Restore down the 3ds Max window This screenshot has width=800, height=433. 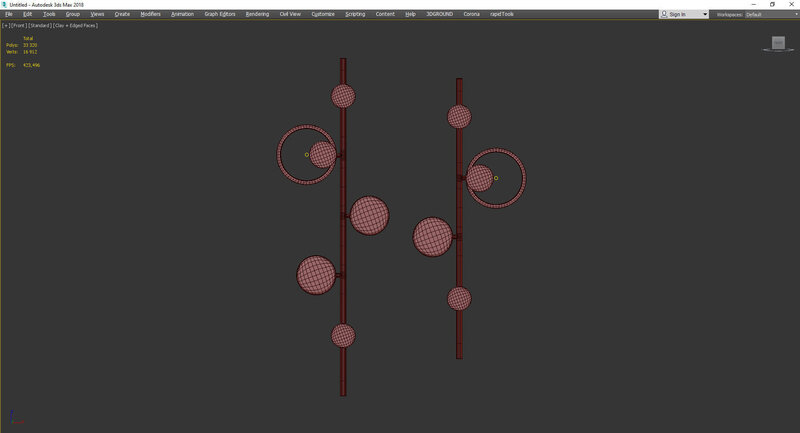(772, 4)
